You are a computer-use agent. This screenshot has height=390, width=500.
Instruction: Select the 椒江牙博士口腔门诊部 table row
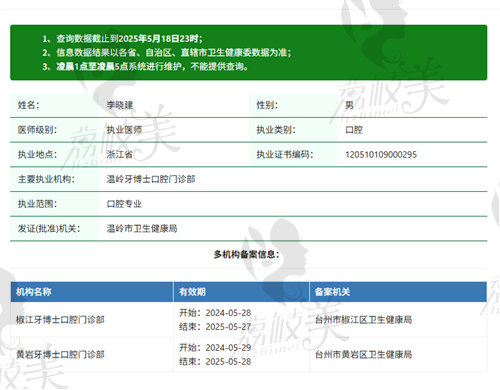coord(249,319)
